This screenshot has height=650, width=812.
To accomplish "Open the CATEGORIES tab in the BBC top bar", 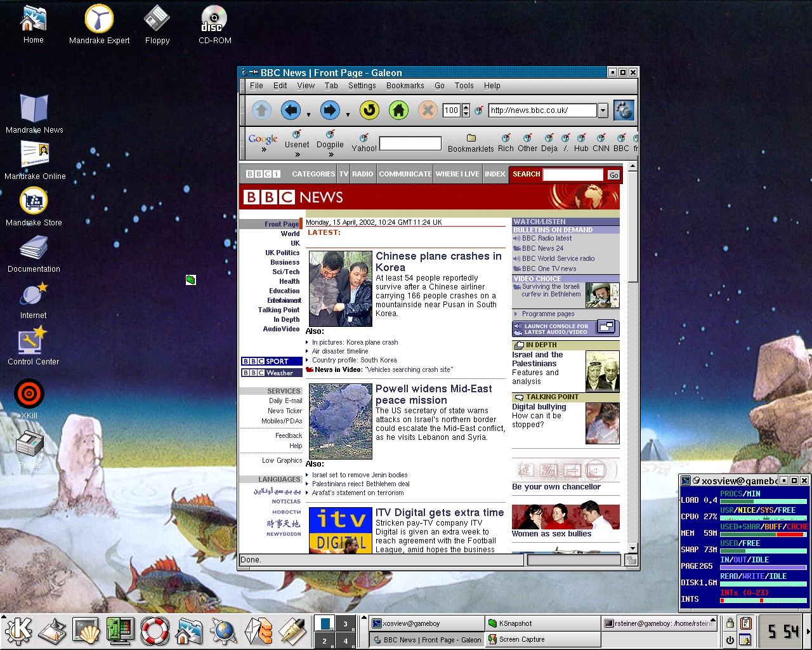I will pyautogui.click(x=313, y=174).
